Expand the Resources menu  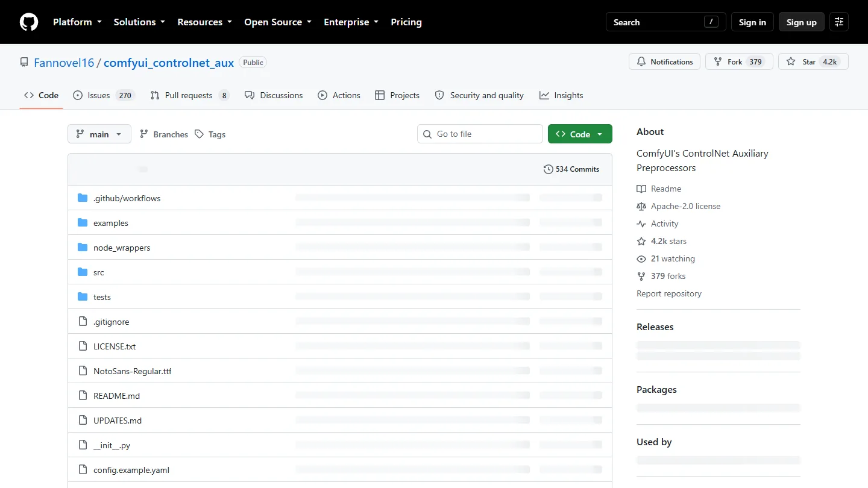(x=204, y=22)
